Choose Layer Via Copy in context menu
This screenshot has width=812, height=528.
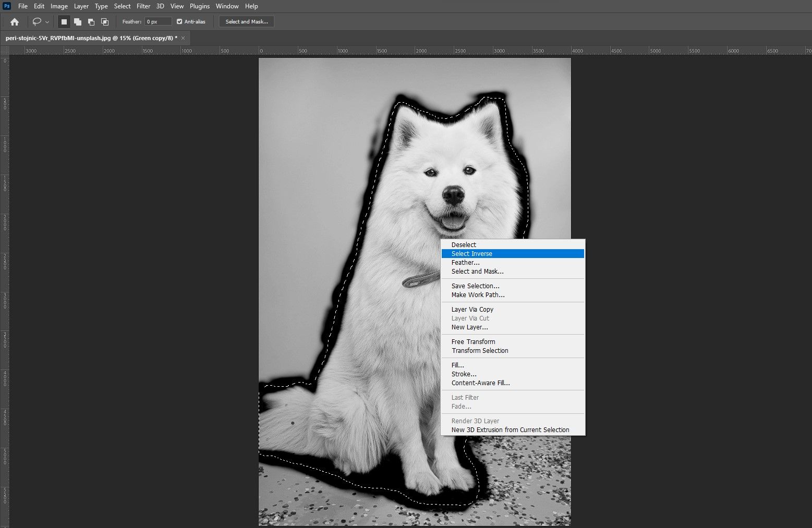click(472, 310)
